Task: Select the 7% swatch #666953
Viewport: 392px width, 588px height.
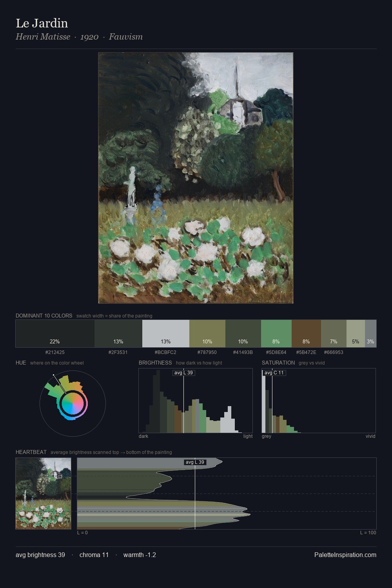Action: point(334,334)
